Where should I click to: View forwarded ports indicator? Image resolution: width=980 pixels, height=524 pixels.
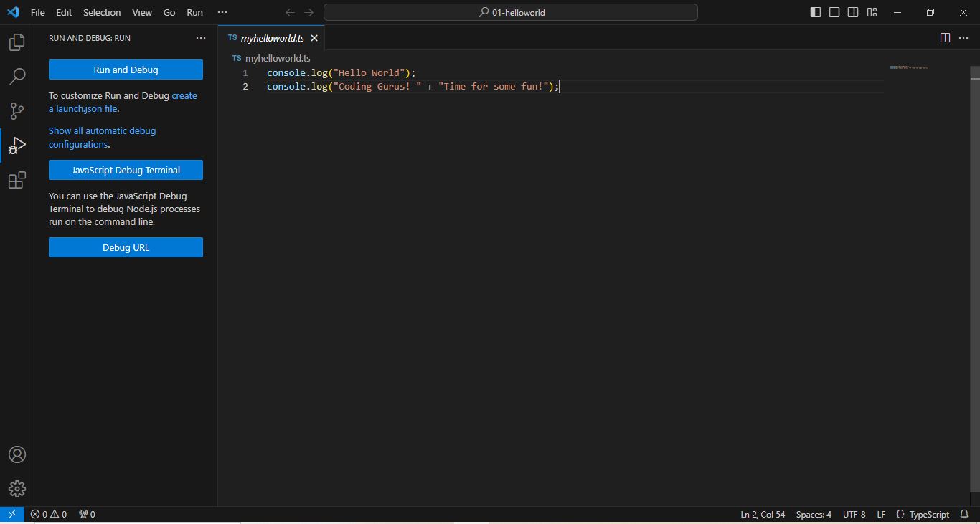[85, 514]
